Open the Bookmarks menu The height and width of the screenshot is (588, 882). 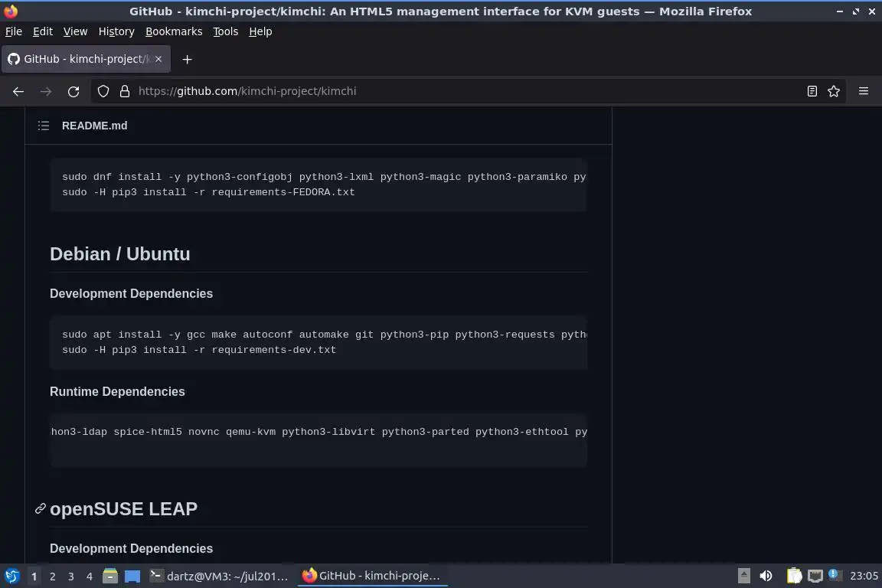point(174,31)
